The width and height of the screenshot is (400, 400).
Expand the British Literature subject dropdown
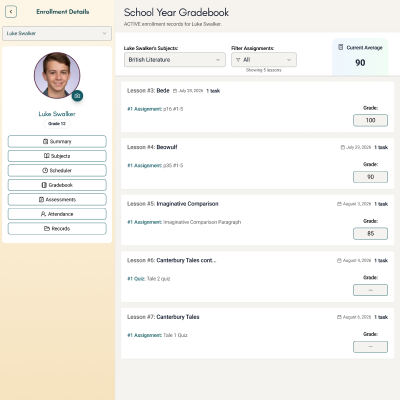click(x=175, y=60)
